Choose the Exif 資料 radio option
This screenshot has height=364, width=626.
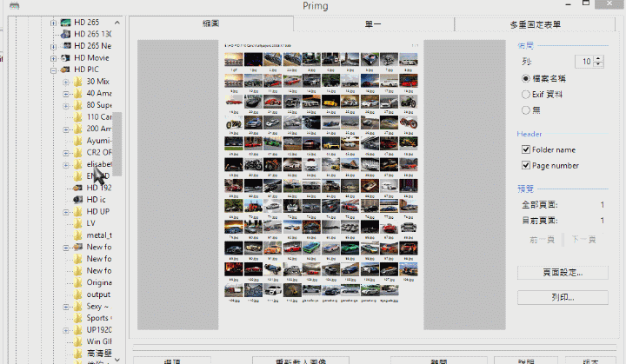(526, 95)
